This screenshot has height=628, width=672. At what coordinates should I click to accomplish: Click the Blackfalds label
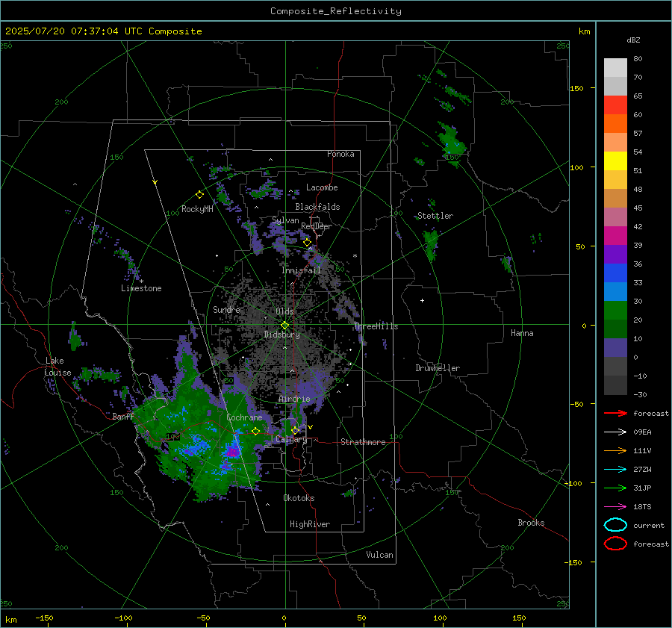(317, 207)
